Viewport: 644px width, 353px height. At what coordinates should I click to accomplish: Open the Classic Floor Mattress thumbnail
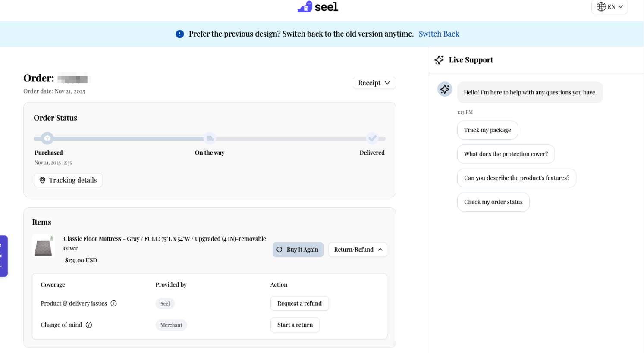click(43, 247)
